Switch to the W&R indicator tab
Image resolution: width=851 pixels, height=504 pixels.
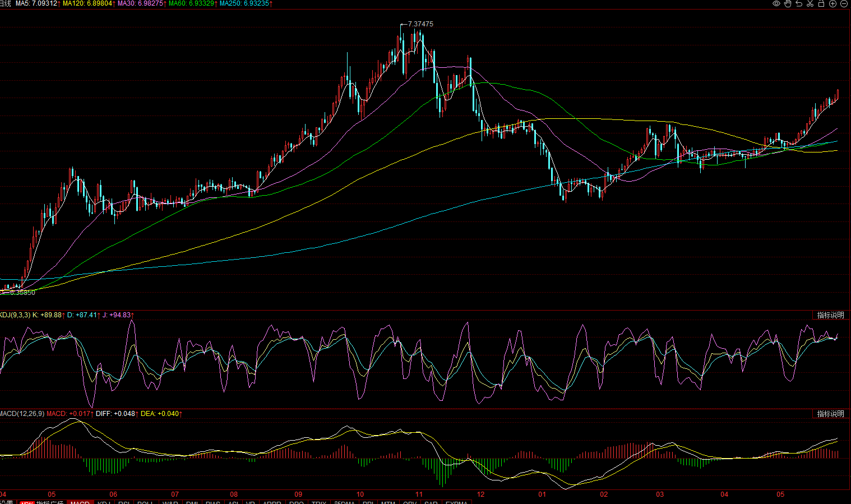170,502
